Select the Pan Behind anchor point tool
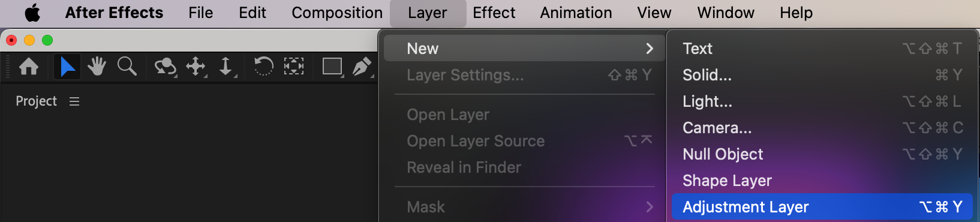 pos(294,66)
